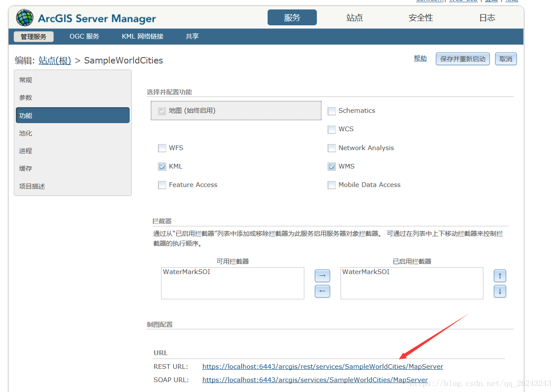This screenshot has width=556, height=392.
Task: Tick the WFS checkbox
Action: coord(162,148)
